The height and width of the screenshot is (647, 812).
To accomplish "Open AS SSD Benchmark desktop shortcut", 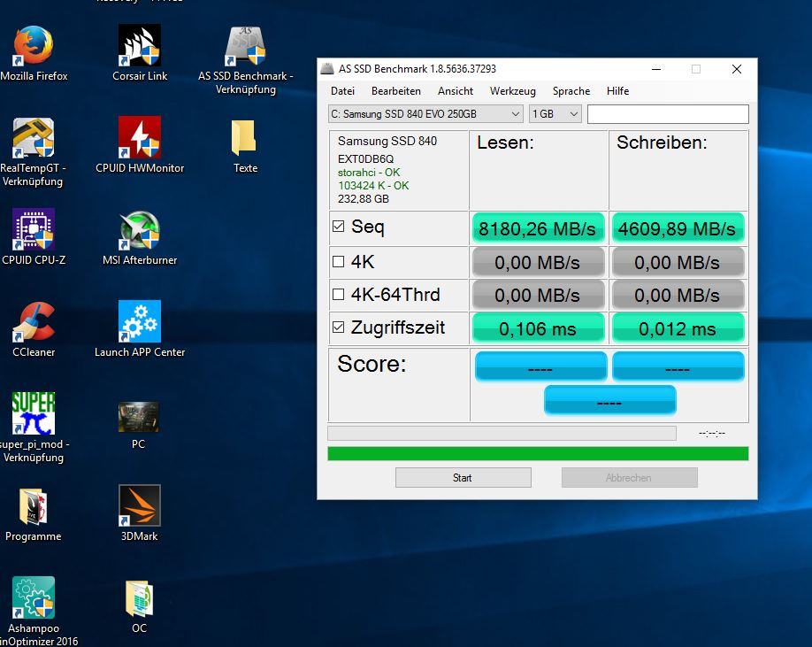I will (246, 46).
